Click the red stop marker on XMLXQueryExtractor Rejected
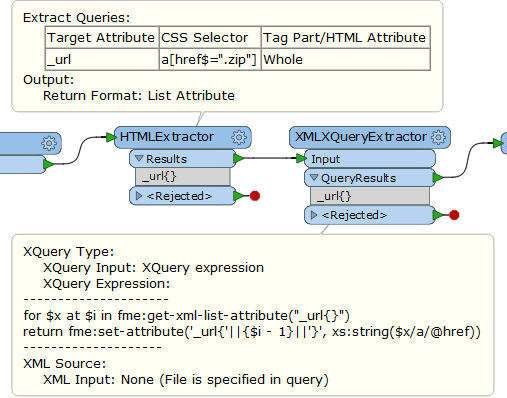 coord(454,215)
